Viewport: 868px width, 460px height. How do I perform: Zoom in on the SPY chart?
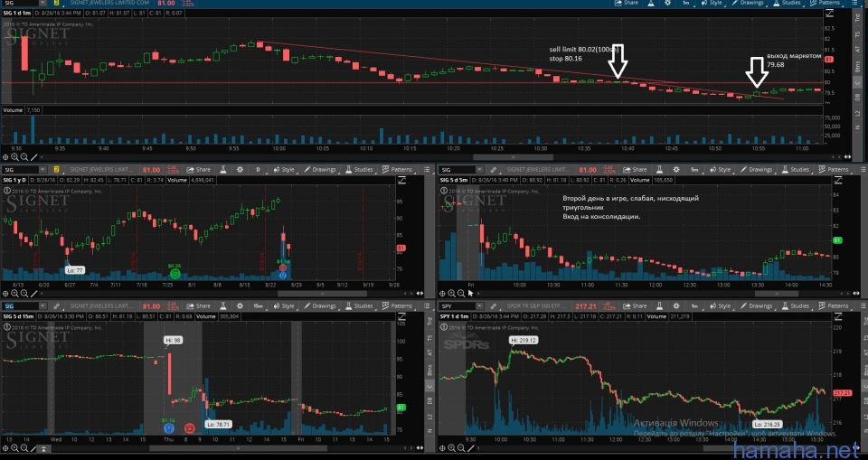coord(451,448)
